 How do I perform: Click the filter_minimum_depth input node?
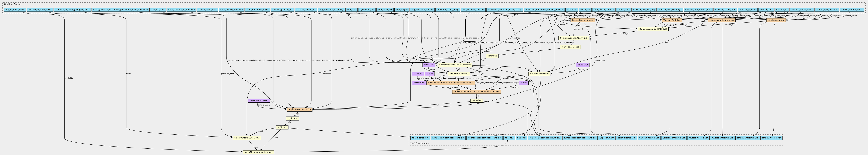tap(257, 10)
